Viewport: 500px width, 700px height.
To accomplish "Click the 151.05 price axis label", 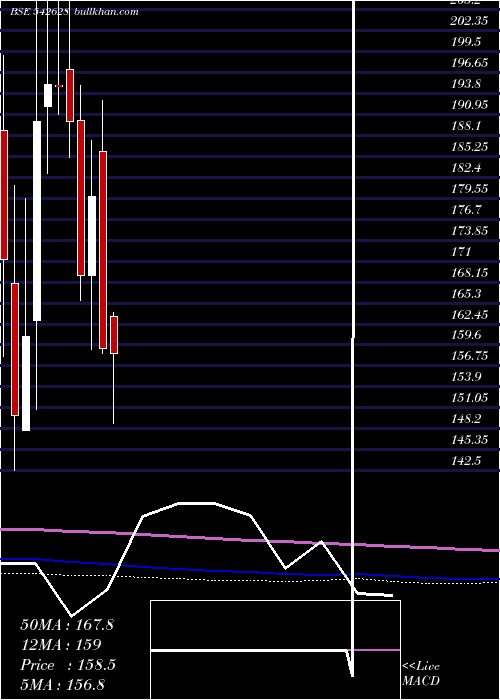I will [x=469, y=398].
